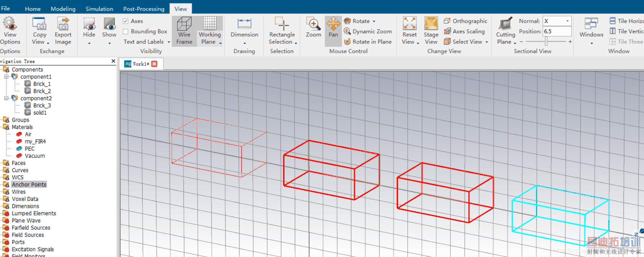Select the Air material
Viewport: 644px width, 257px height.
tap(28, 134)
